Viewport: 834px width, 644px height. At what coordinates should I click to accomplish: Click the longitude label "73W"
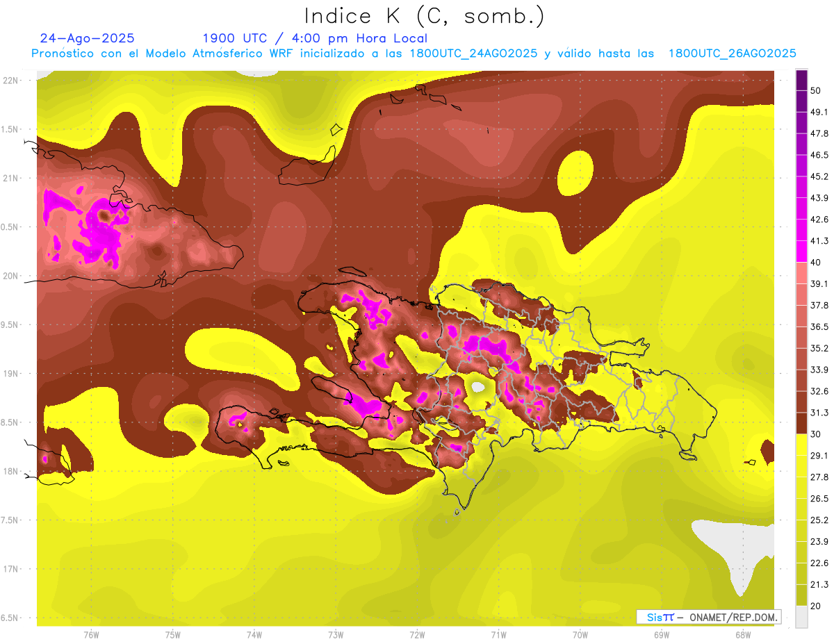coord(336,635)
